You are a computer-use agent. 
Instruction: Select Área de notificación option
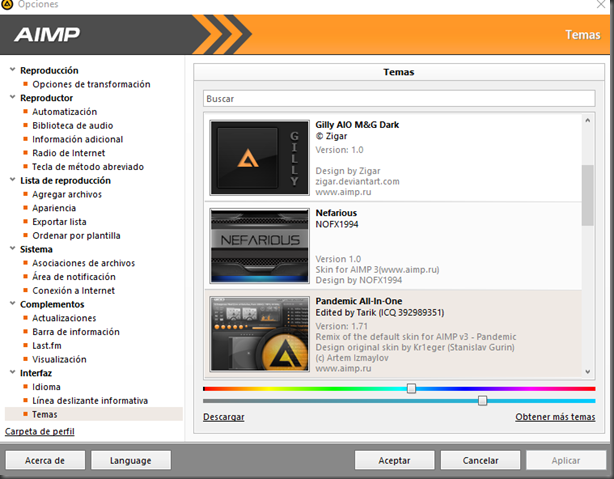tap(74, 277)
